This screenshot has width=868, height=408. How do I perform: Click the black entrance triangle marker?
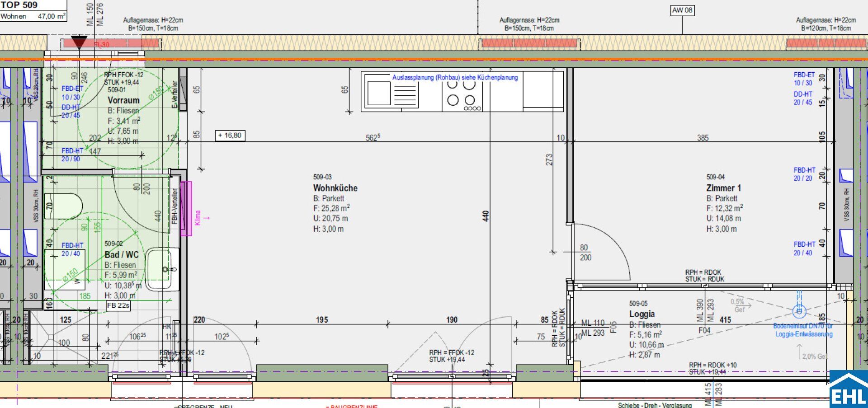coord(79,42)
